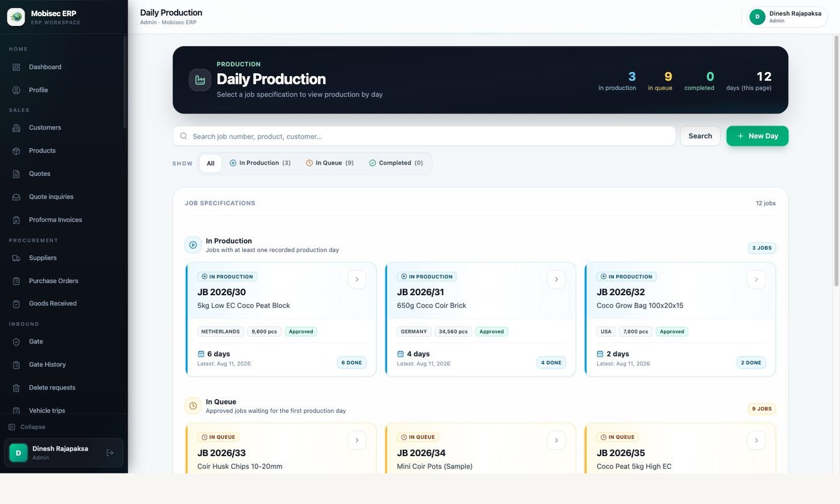Viewport: 840px width, 504px height.
Task: Click the 9 JOBS badge
Action: (762, 409)
